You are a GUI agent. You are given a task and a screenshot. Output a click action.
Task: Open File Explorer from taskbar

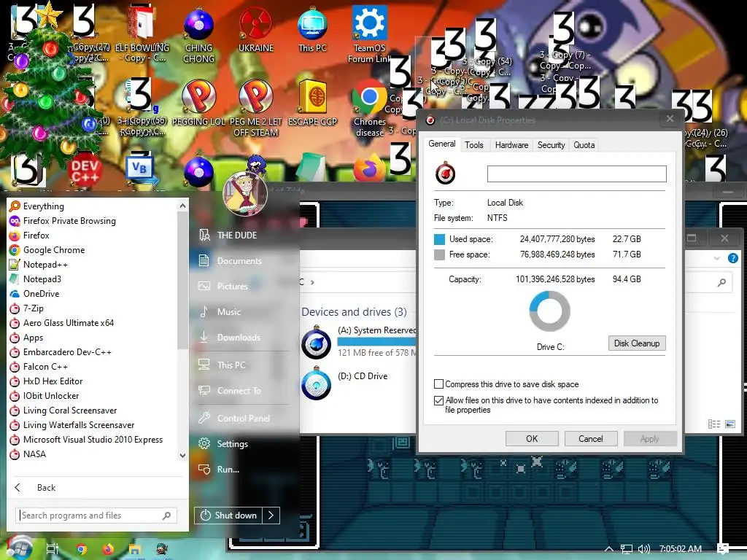click(x=135, y=549)
